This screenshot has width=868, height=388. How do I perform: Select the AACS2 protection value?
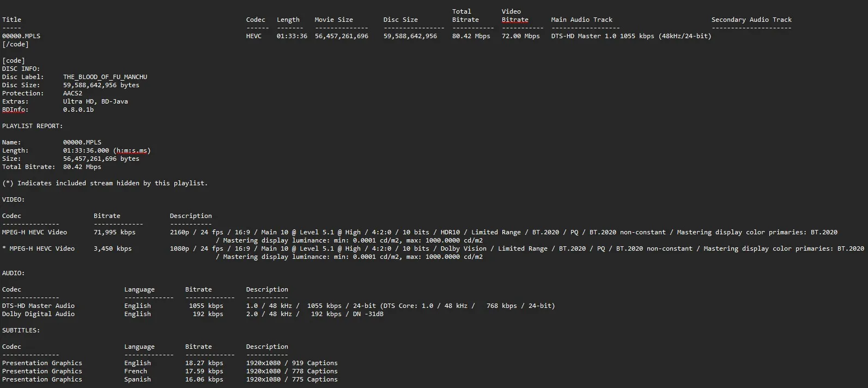pos(72,93)
